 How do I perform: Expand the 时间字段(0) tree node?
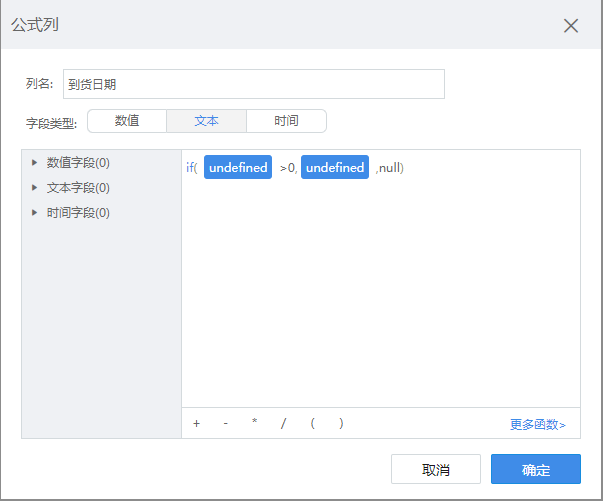pyautogui.click(x=35, y=212)
